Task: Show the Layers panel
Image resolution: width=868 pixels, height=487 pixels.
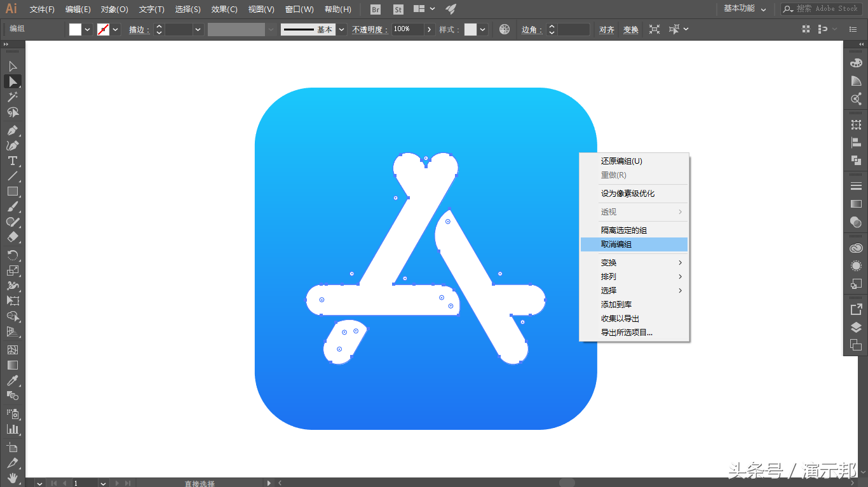Action: [x=856, y=327]
